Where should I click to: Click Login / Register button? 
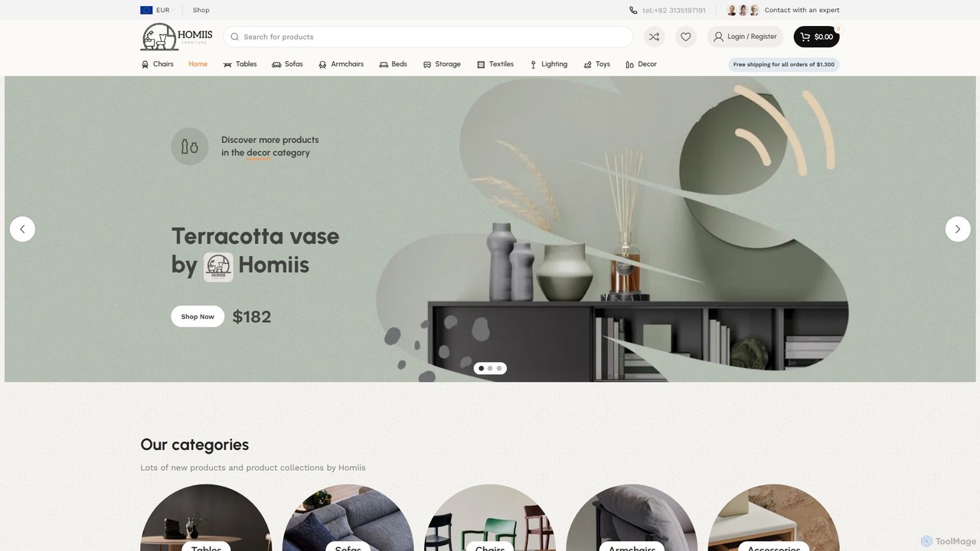coord(745,37)
